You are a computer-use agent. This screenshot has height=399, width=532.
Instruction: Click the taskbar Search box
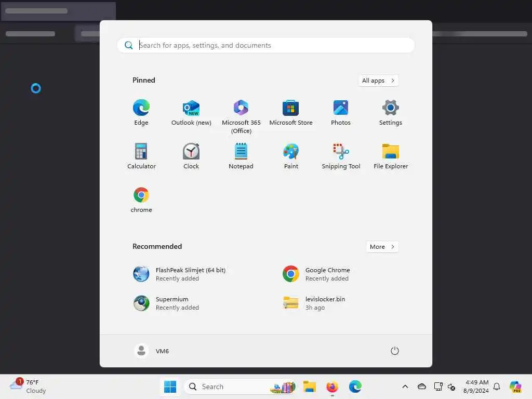(x=240, y=387)
